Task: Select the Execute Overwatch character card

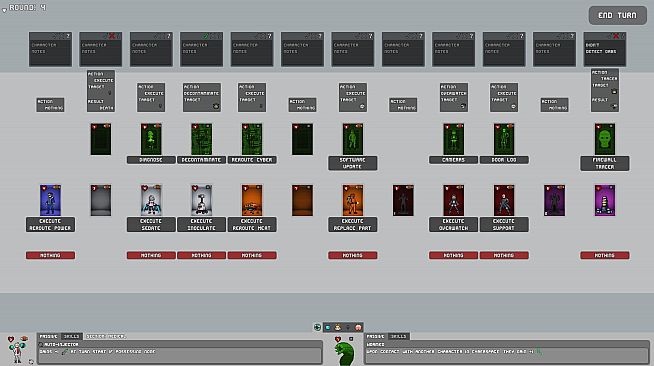Action: (x=453, y=201)
